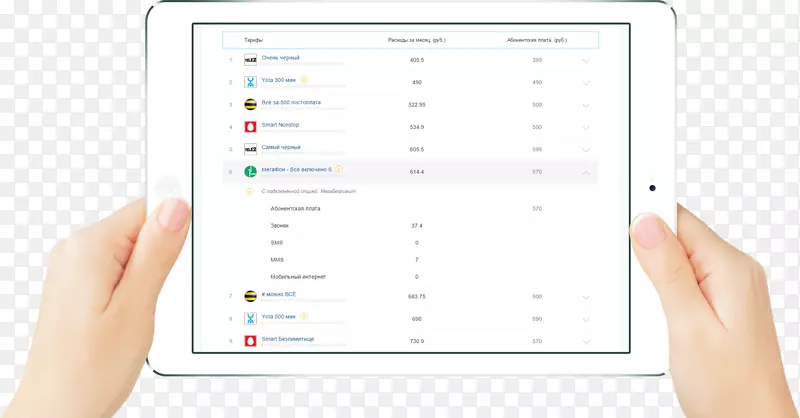Image resolution: width=800 pixels, height=418 pixels.
Task: Click the green MegaFon logo icon
Action: click(x=251, y=171)
